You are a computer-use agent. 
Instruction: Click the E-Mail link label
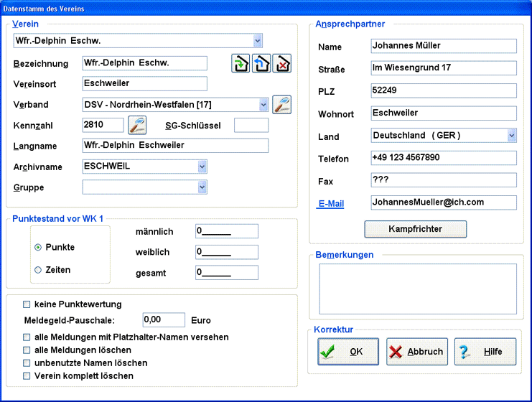[x=331, y=204]
